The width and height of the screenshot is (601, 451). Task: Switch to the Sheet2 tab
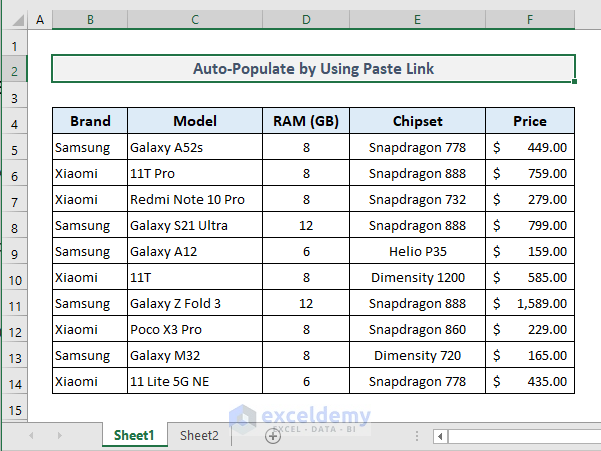pos(199,435)
